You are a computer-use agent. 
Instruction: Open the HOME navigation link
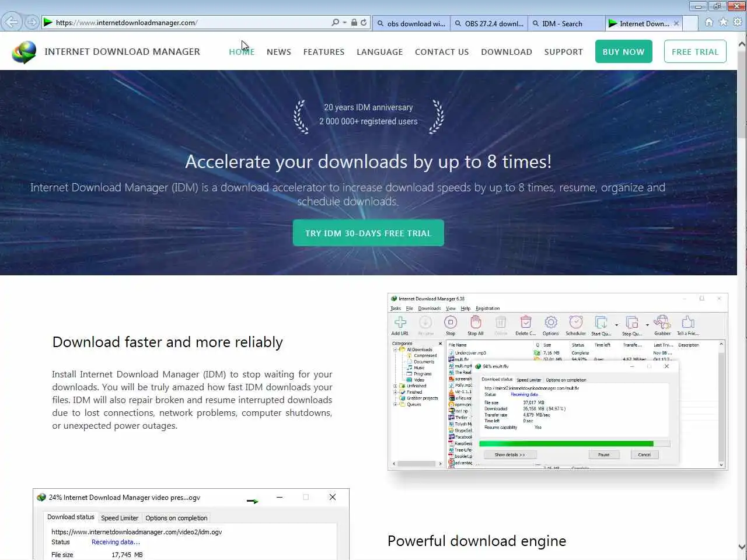[242, 52]
